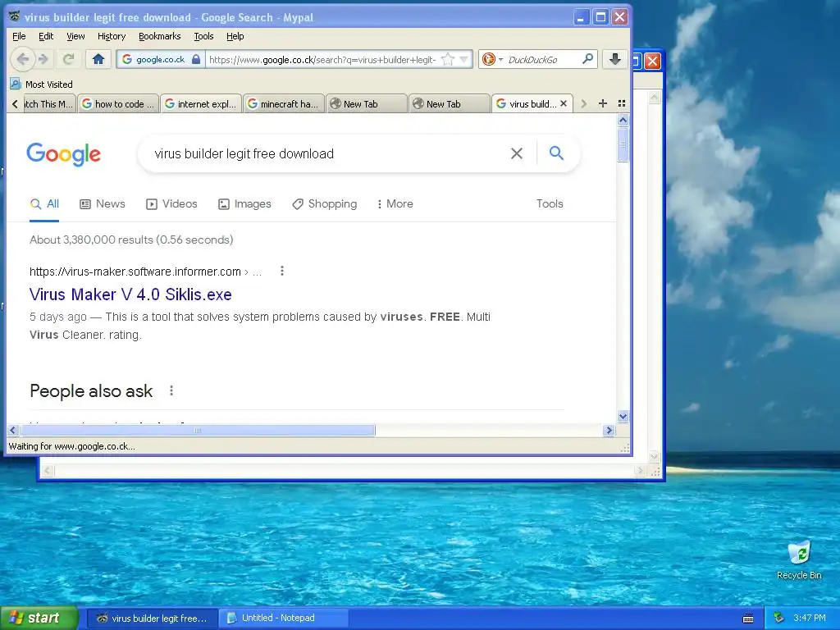Screen dimensions: 840x630
Task: Open the URL history dropdown arrow
Action: [464, 59]
